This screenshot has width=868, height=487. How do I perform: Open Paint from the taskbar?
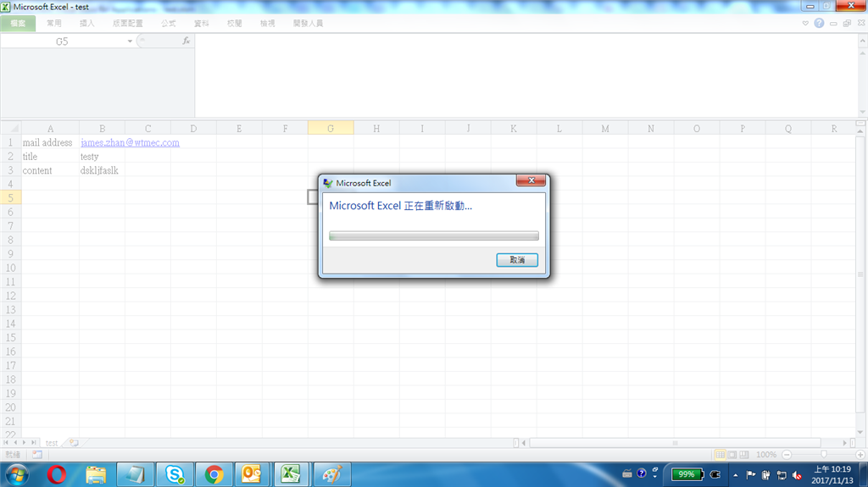coord(332,474)
